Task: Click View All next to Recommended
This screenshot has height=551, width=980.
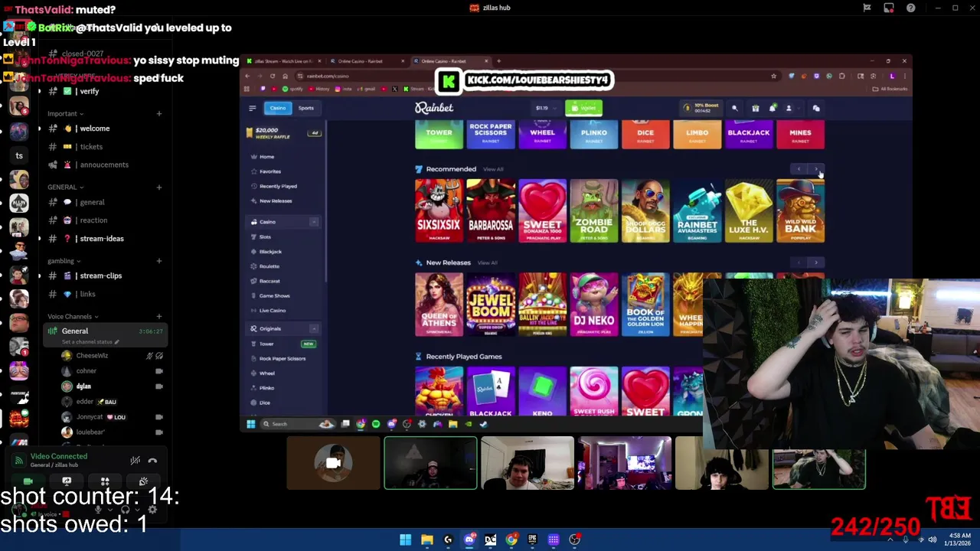Action: (x=493, y=169)
